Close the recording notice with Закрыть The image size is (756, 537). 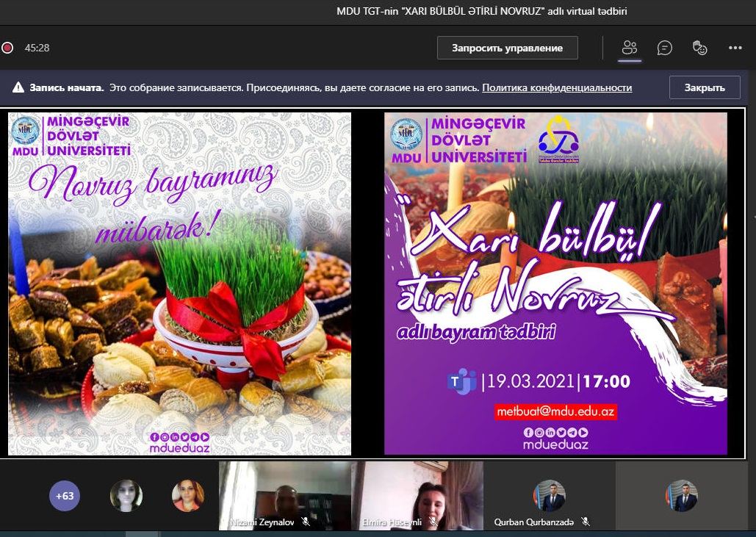pyautogui.click(x=704, y=87)
